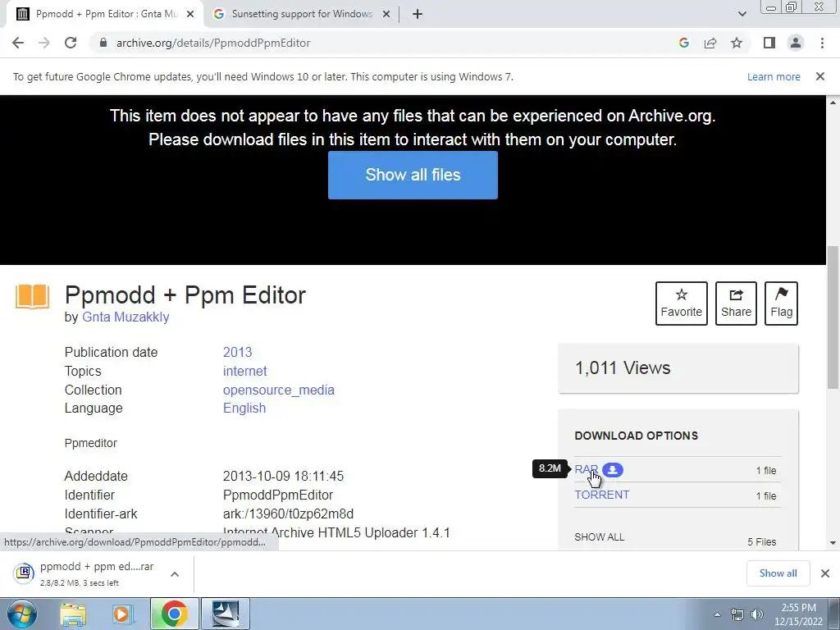Open publication date 2013 link
The image size is (840, 630).
pyautogui.click(x=237, y=352)
